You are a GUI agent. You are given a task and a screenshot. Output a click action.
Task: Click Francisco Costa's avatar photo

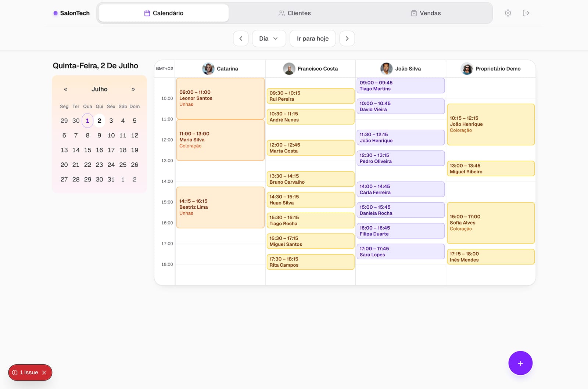point(289,69)
